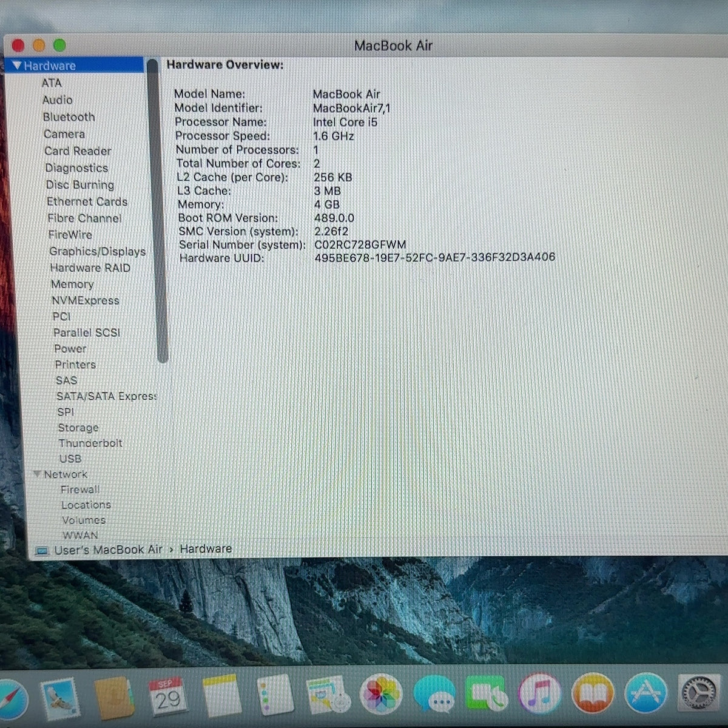Select Printers in the sidebar
The height and width of the screenshot is (728, 728).
point(75,364)
